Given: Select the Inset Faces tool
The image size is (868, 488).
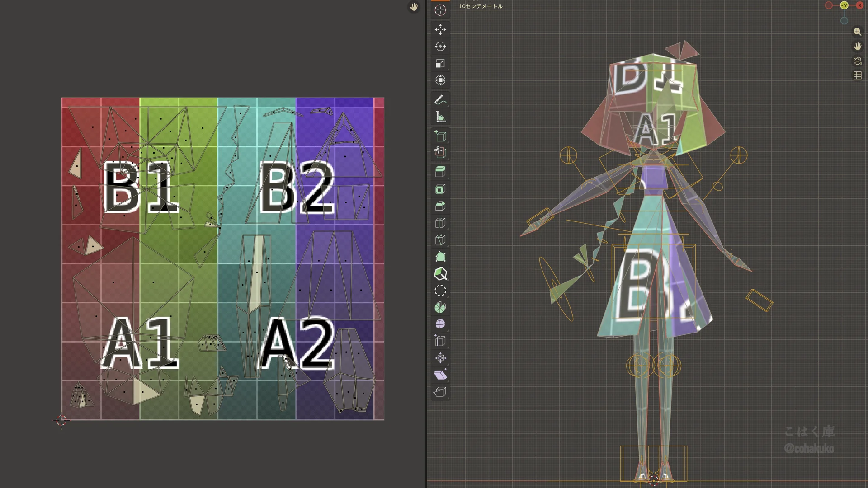Looking at the screenshot, I should [440, 189].
